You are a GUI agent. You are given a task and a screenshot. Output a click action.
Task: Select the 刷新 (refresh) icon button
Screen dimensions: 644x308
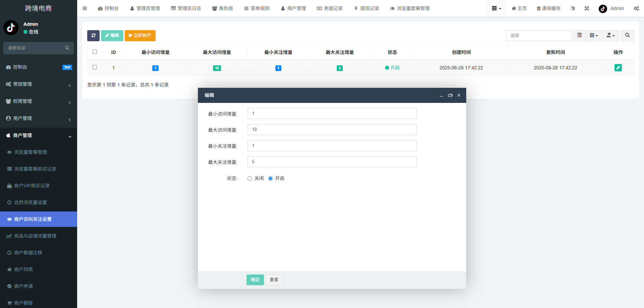click(93, 36)
